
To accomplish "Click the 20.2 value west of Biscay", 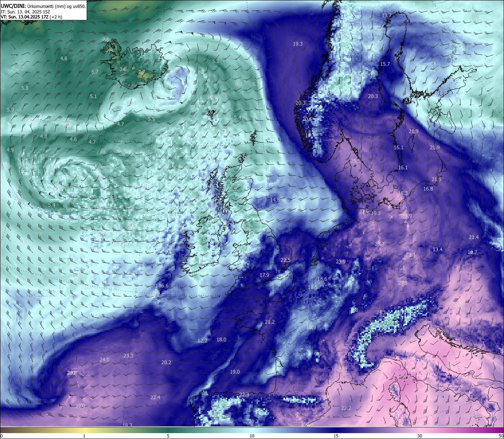I will [166, 363].
